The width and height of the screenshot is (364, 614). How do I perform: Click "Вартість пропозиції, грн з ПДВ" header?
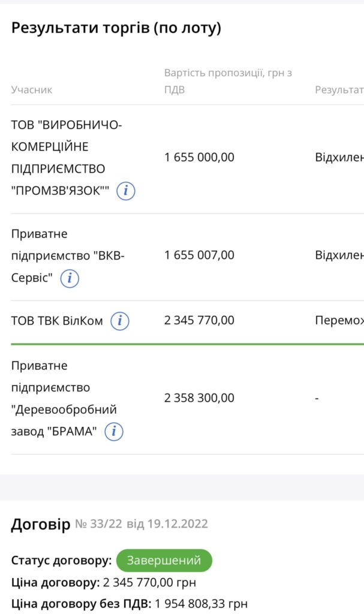[228, 82]
